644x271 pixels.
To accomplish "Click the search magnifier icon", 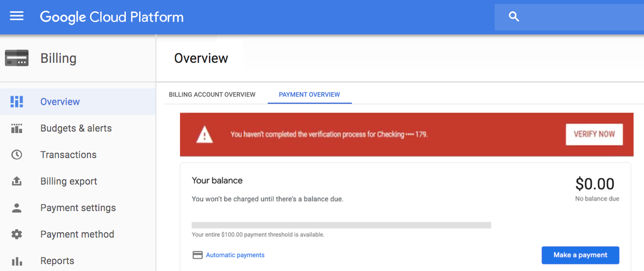I will pos(514,17).
